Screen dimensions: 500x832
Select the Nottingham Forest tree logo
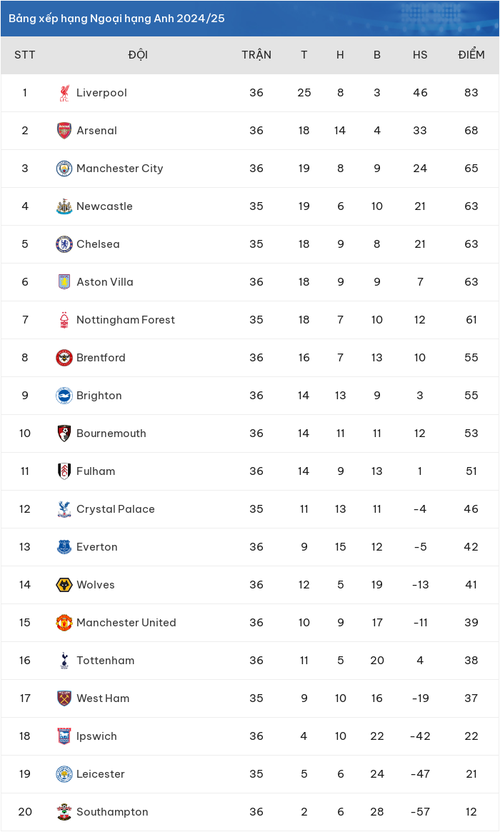64,320
